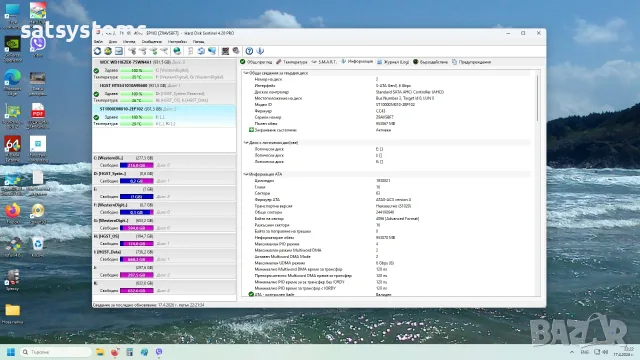640x360 pixels.
Task: Select the Информация tab
Action: pyautogui.click(x=357, y=62)
